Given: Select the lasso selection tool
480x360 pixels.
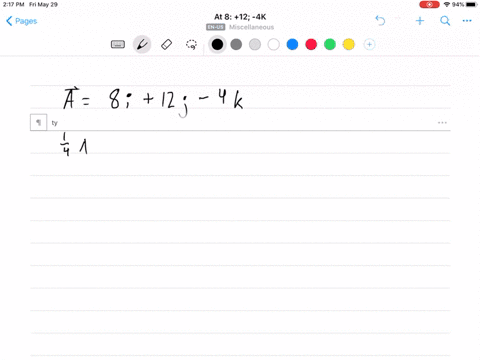Looking at the screenshot, I should tap(191, 45).
